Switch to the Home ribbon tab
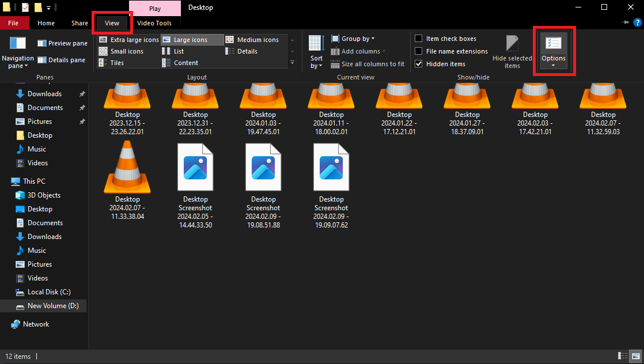644x364 pixels. click(x=46, y=23)
